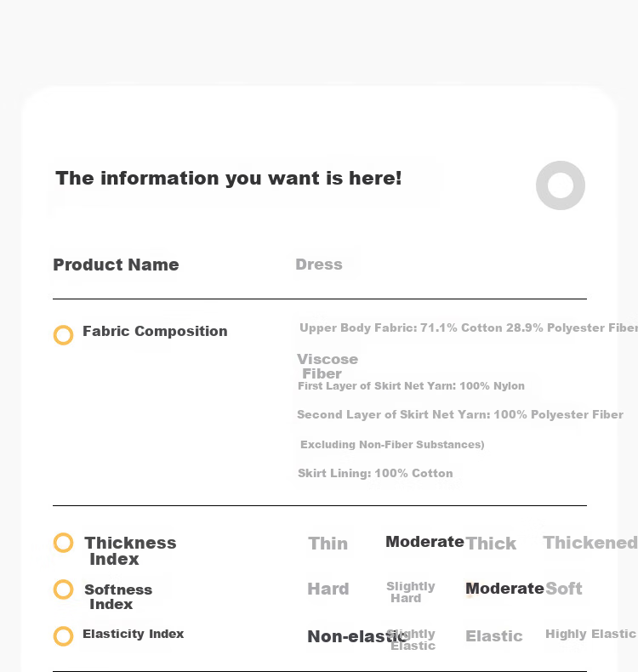Viewport: 638px width, 672px height.
Task: Select Thick thickness option
Action: [x=491, y=544]
